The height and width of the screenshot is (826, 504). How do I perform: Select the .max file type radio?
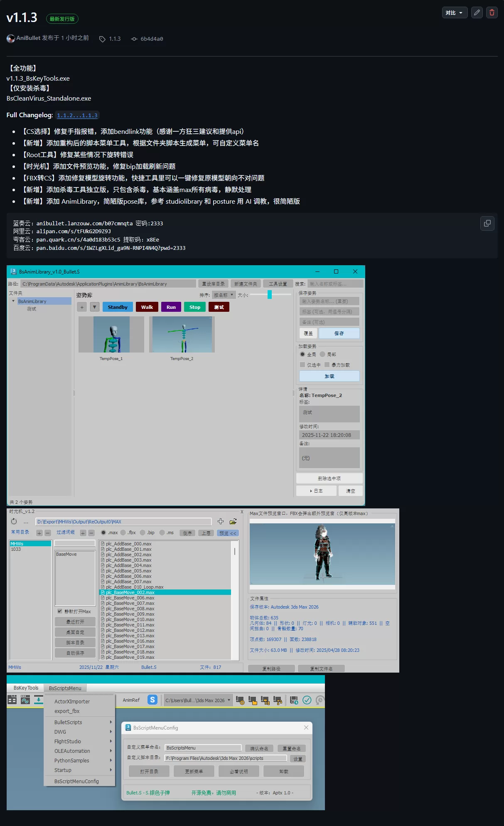pyautogui.click(x=103, y=533)
